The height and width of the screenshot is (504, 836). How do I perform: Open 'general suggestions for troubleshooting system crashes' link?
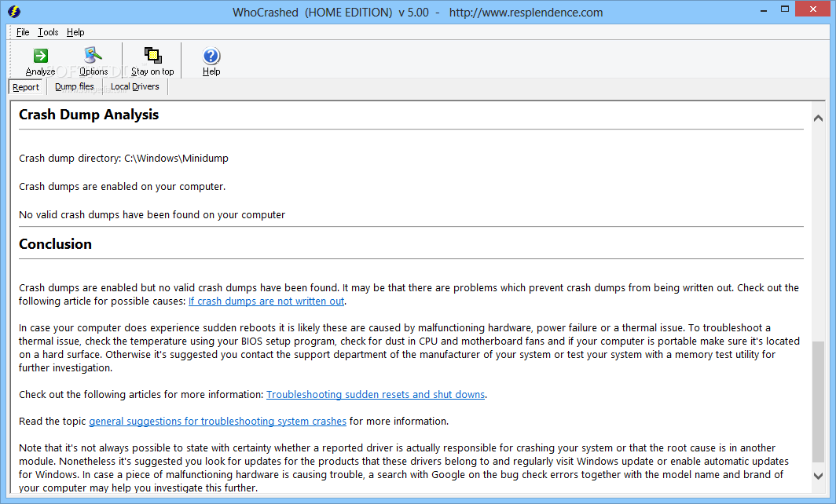click(x=218, y=421)
